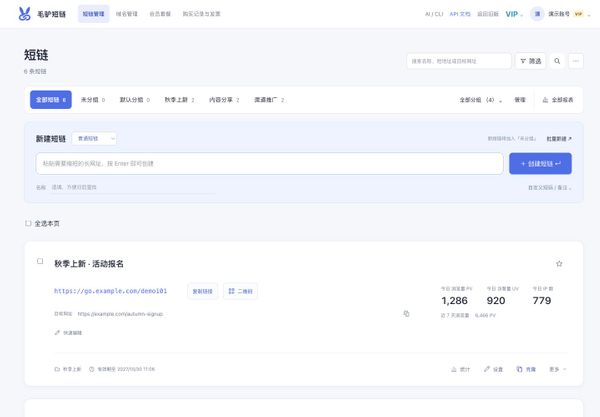
Task: Click 管理 to manage groups
Action: [x=520, y=100]
